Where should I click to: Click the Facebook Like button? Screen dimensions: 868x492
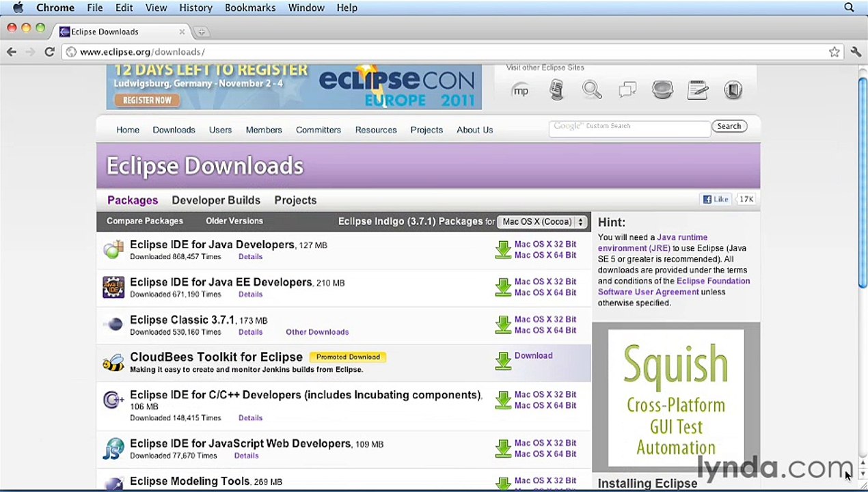click(x=716, y=199)
